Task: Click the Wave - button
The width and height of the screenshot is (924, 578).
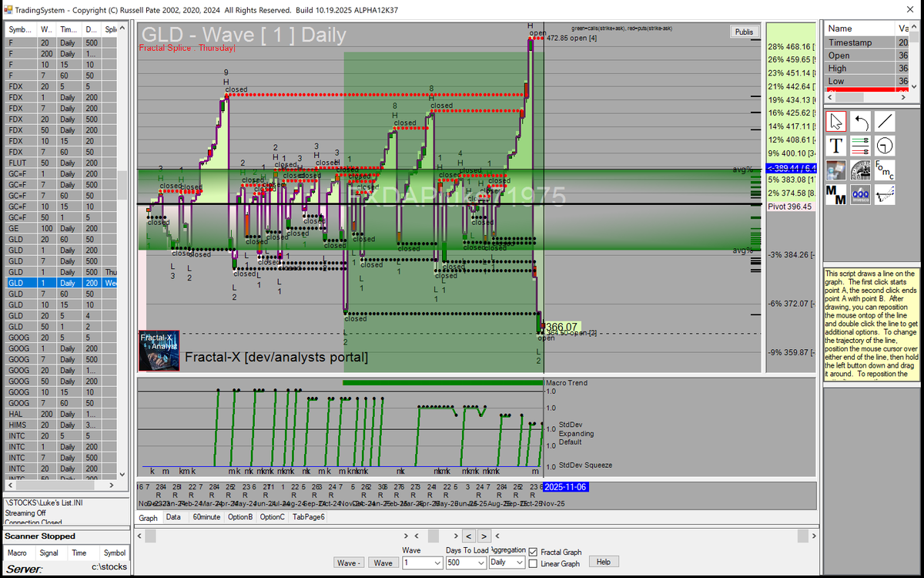Action: 350,563
